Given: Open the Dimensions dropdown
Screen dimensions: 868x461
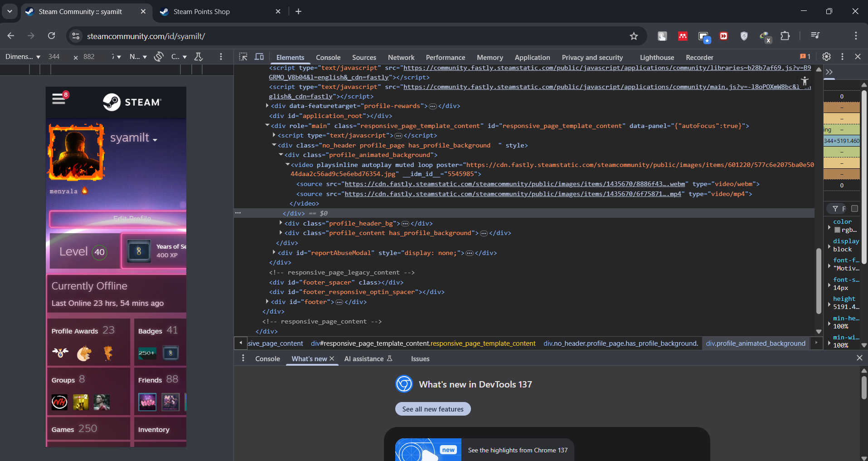Looking at the screenshot, I should tap(23, 57).
